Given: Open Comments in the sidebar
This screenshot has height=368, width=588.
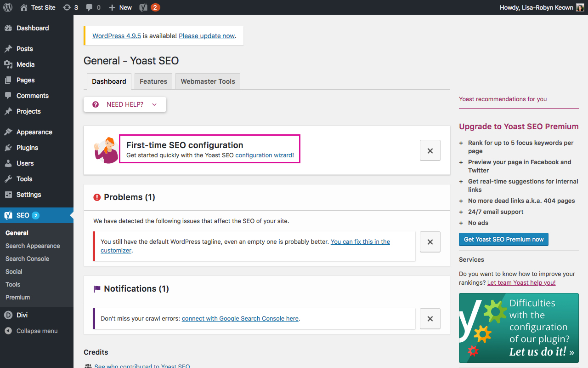Looking at the screenshot, I should pos(37,96).
